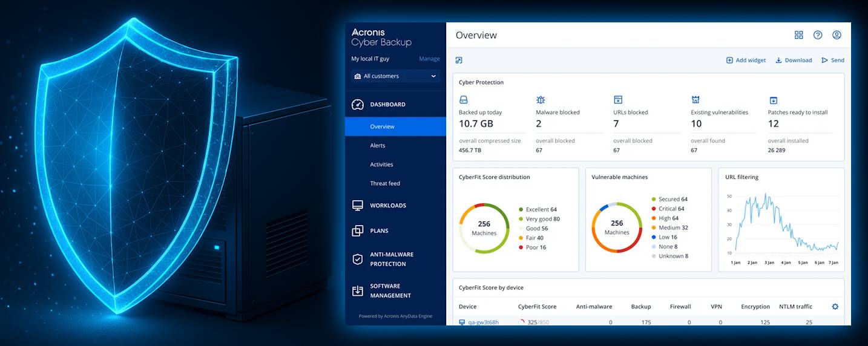Click the green Excellent legend dot
This screenshot has width=868, height=346.
(521, 210)
